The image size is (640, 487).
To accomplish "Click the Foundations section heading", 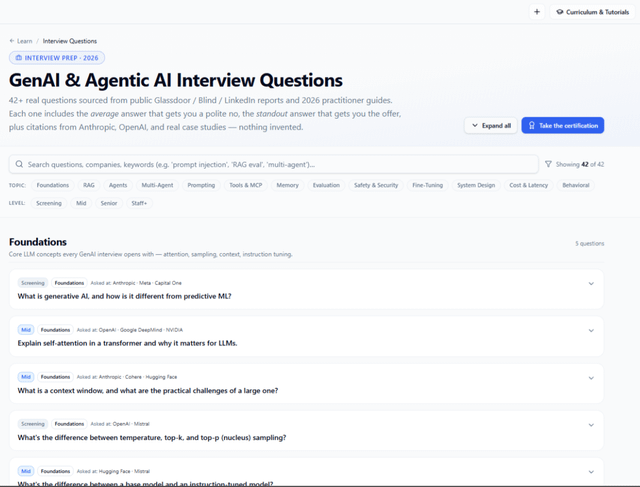I will tap(38, 242).
